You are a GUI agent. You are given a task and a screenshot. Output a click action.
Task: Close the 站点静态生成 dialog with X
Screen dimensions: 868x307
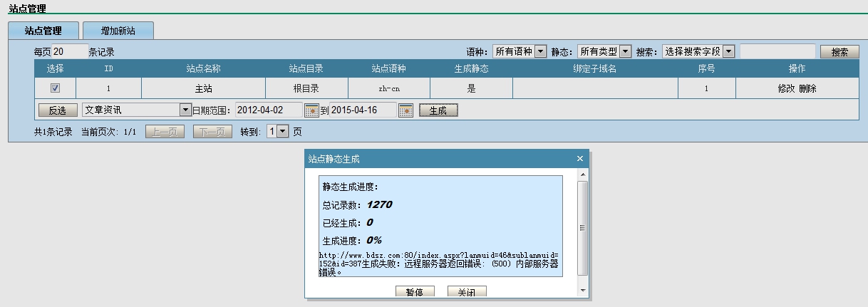pos(579,158)
